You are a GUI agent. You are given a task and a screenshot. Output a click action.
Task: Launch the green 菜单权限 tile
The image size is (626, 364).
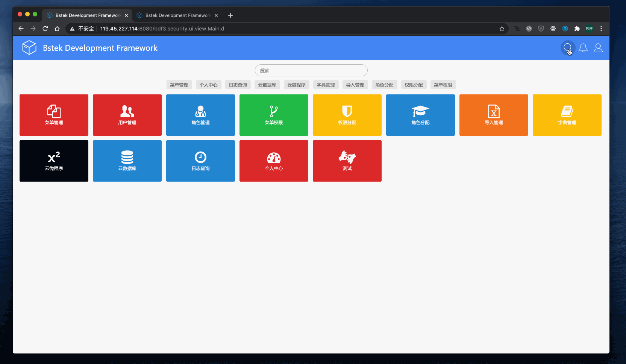point(274,115)
